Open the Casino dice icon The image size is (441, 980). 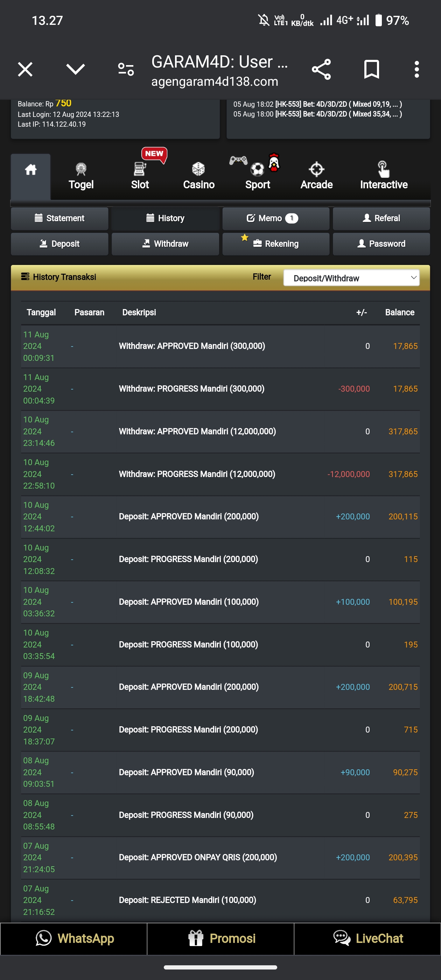[198, 169]
